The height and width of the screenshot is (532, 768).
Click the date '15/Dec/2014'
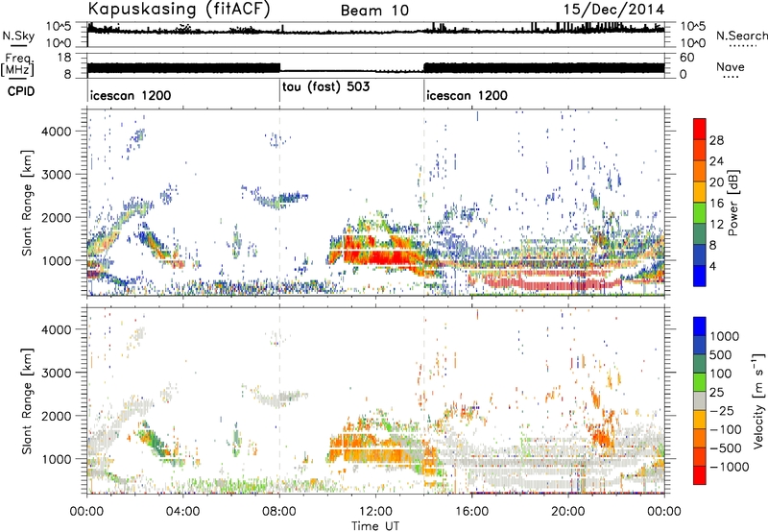coord(614,10)
